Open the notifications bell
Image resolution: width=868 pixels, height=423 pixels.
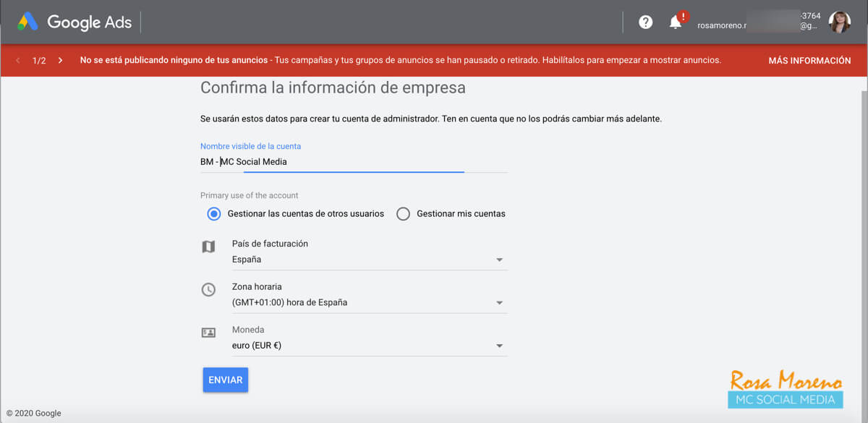[675, 23]
